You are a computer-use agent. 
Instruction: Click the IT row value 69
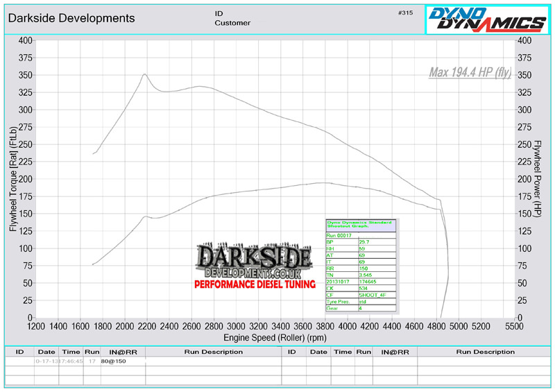point(361,262)
